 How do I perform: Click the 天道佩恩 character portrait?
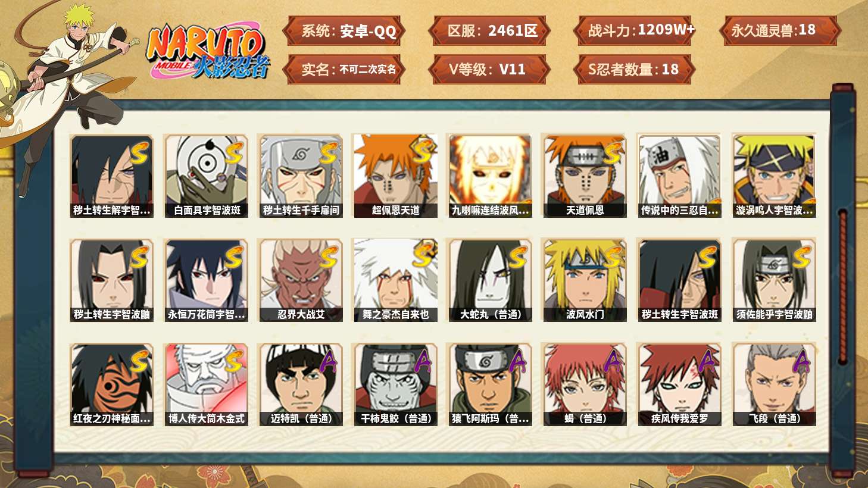(x=585, y=176)
